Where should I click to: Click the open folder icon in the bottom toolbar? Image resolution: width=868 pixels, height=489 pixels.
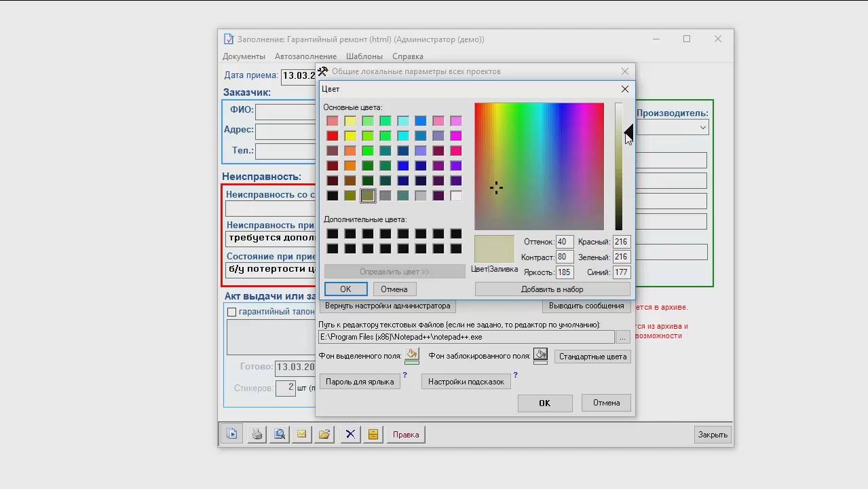[324, 434]
